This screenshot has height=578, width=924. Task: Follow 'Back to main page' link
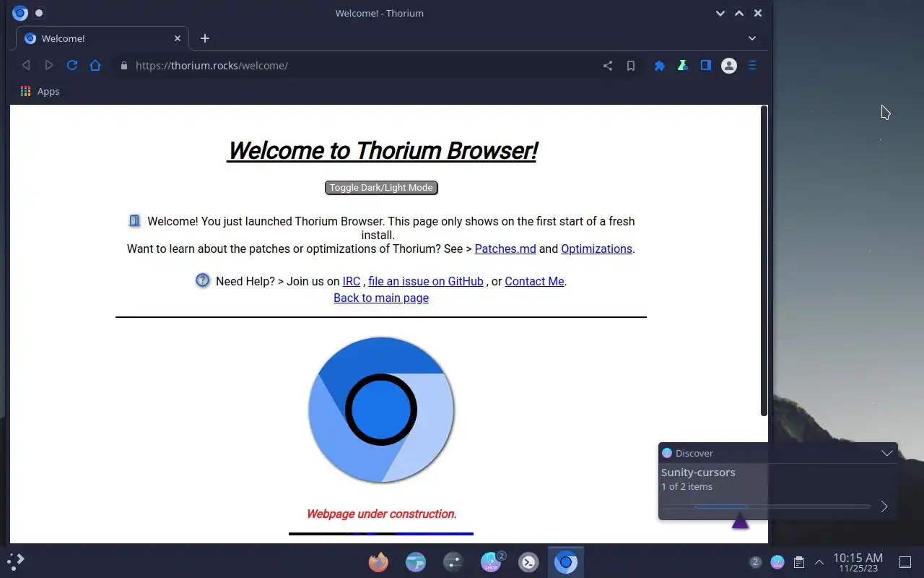381,298
